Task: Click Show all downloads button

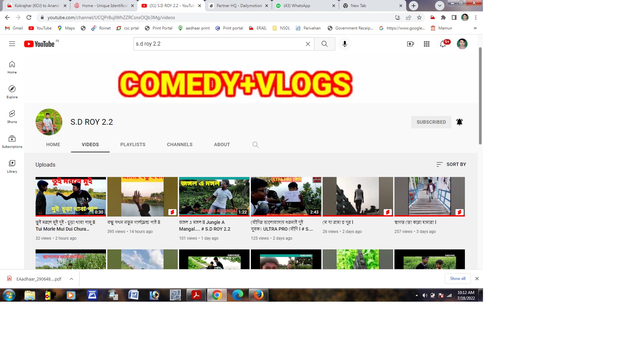Action: [458, 279]
